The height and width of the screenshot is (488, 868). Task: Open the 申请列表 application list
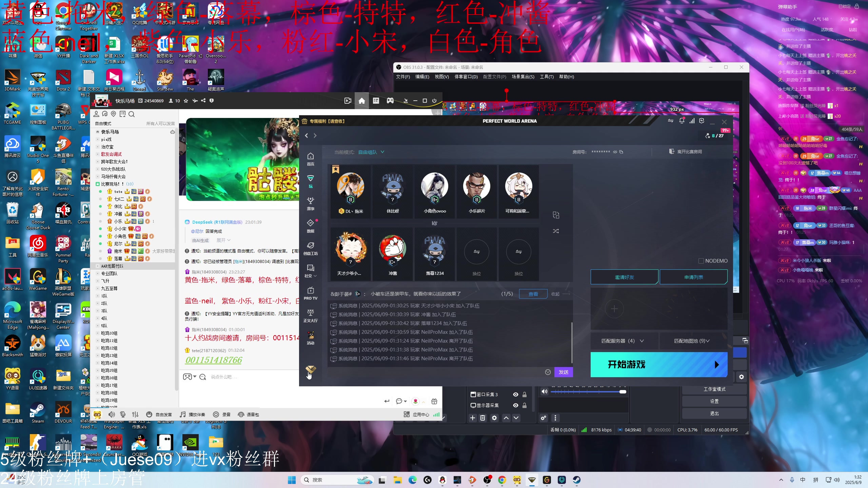point(693,277)
